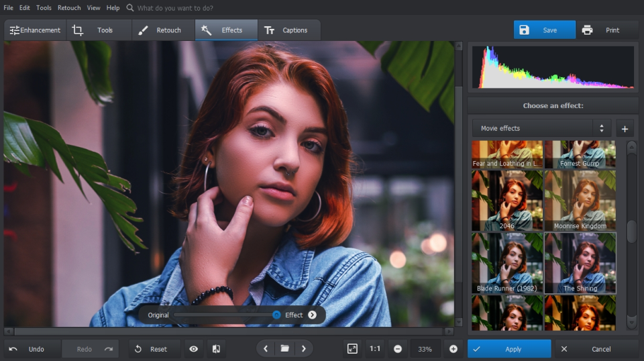Click the fit-to-screen icon
The height and width of the screenshot is (361, 644).
click(x=352, y=349)
